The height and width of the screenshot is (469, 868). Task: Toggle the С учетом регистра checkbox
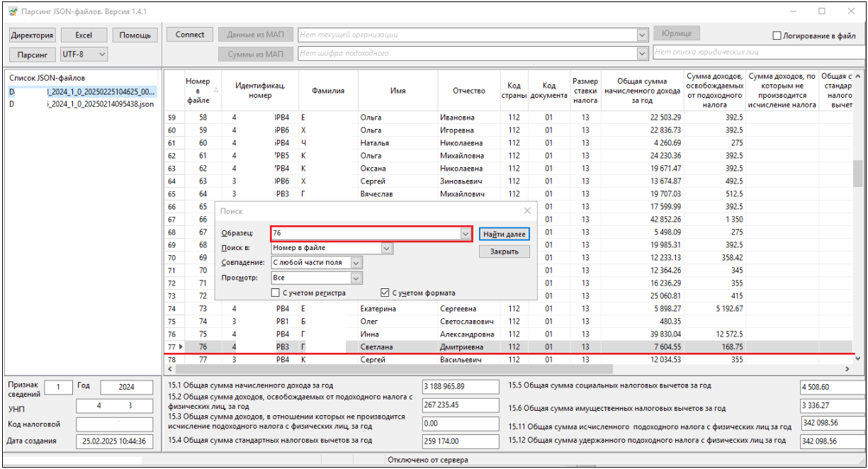(276, 293)
